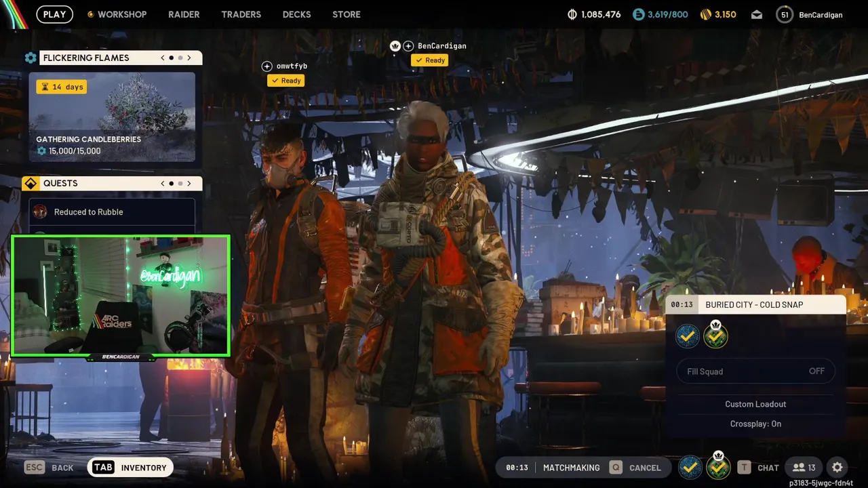This screenshot has width=868, height=488.
Task: Open the friends list showing 13
Action: coord(804,468)
